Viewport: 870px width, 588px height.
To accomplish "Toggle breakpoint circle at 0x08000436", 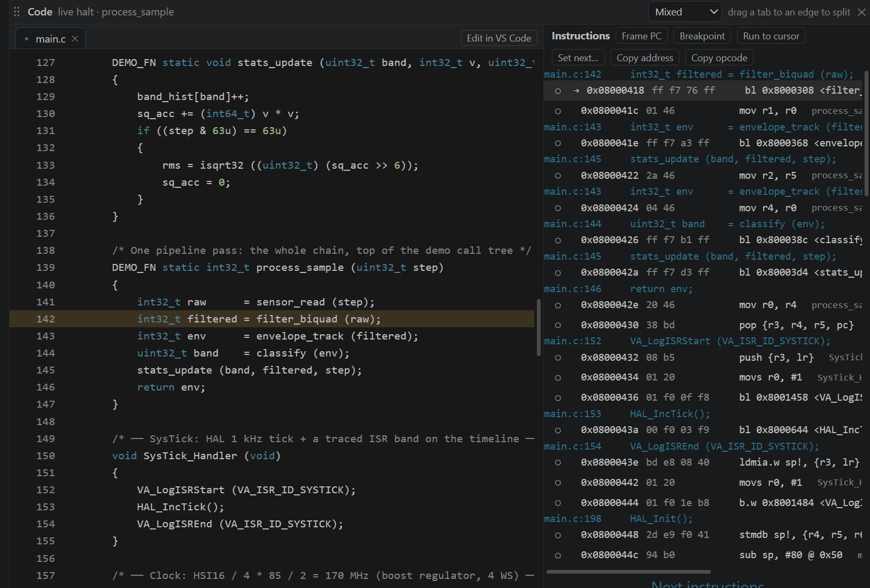I will coord(558,398).
